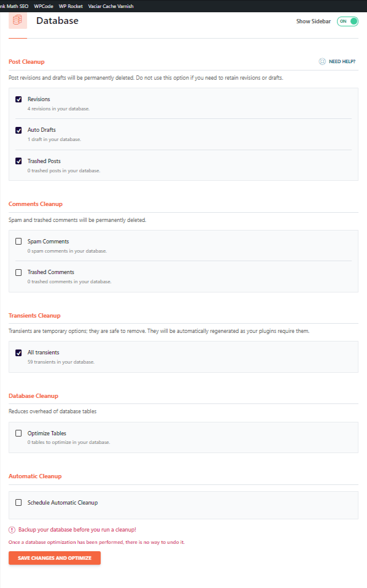Click the Show Sidebar label text
367x588 pixels.
(x=314, y=21)
